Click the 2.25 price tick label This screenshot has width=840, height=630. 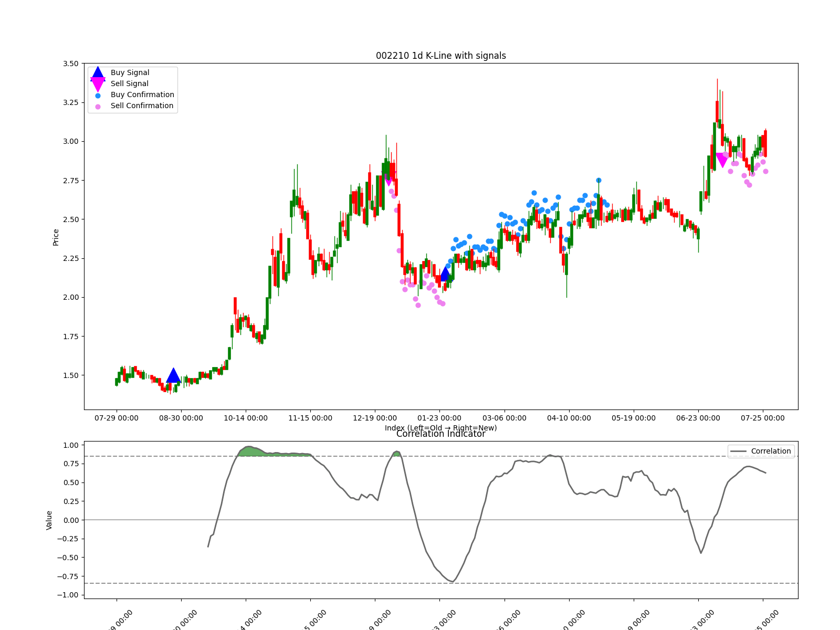point(70,258)
